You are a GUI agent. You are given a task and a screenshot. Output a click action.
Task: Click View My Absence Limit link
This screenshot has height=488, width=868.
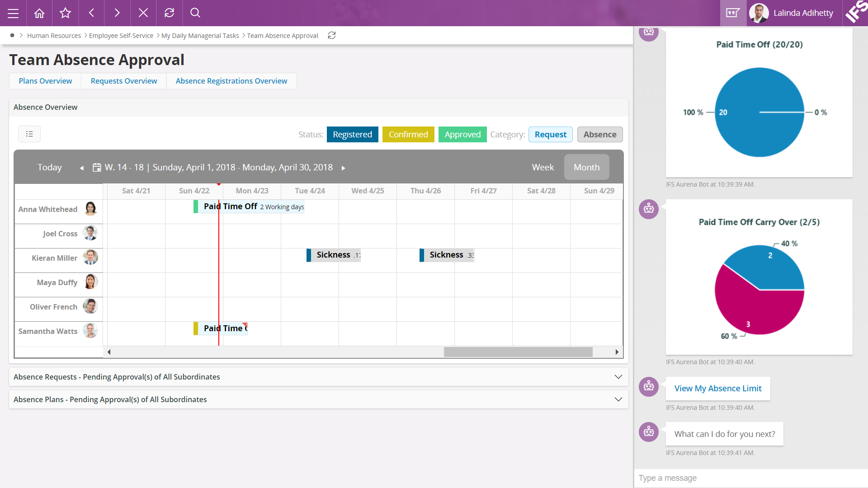(x=717, y=389)
